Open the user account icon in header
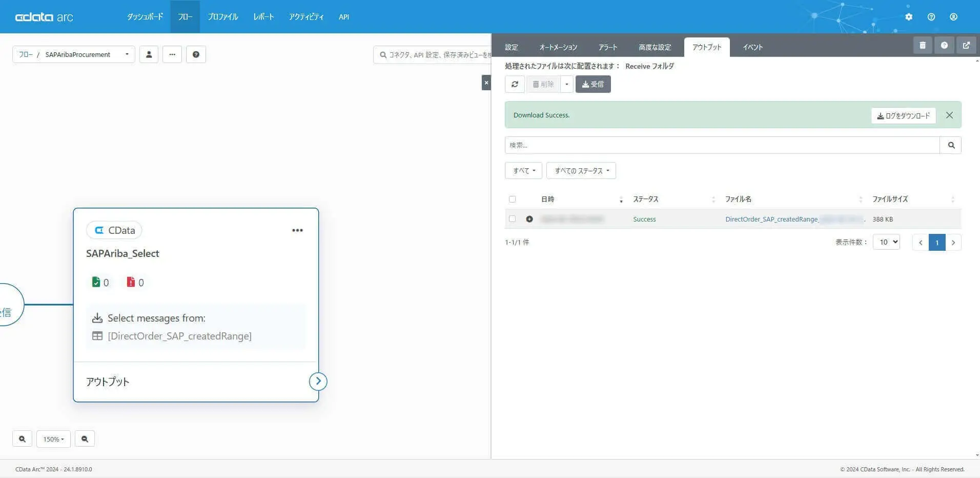980x478 pixels. click(953, 17)
